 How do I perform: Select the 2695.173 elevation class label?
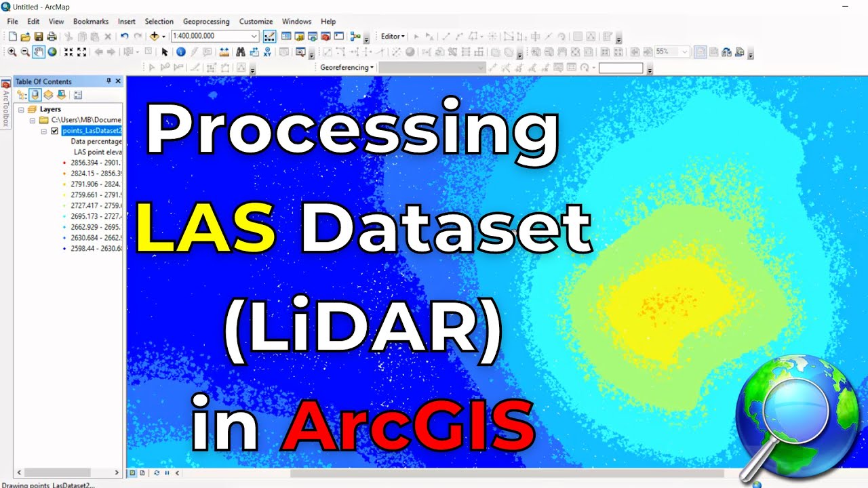pyautogui.click(x=96, y=216)
